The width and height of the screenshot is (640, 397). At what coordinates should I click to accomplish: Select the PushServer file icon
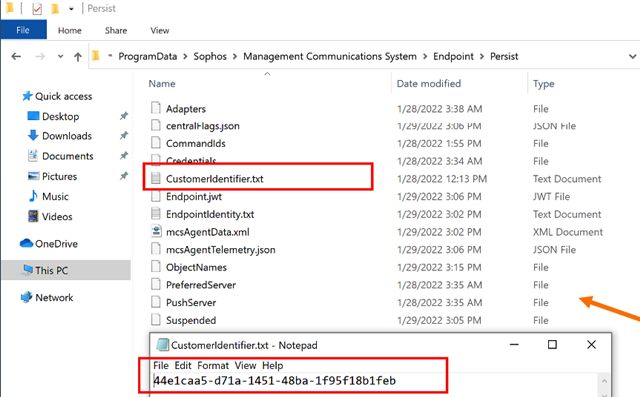tap(156, 302)
